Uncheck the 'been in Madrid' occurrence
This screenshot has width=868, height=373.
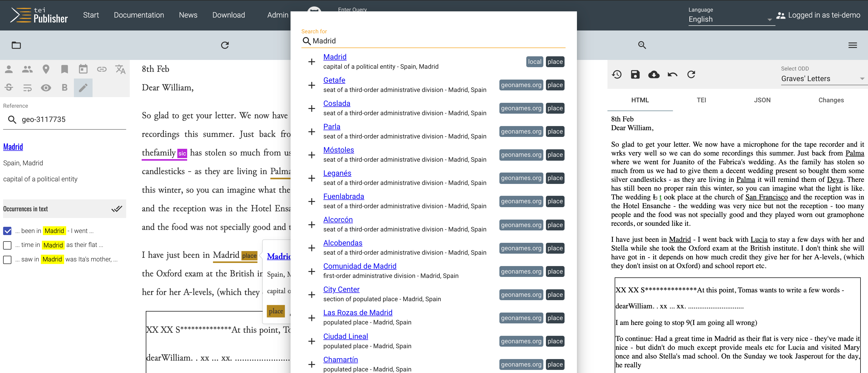tap(7, 231)
